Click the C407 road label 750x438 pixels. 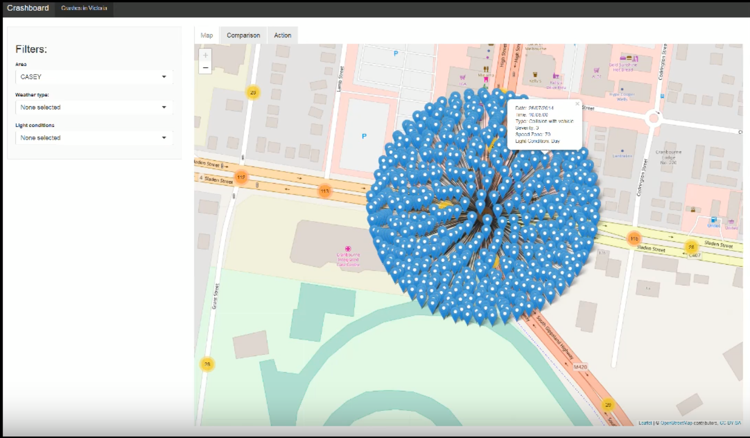tap(695, 255)
